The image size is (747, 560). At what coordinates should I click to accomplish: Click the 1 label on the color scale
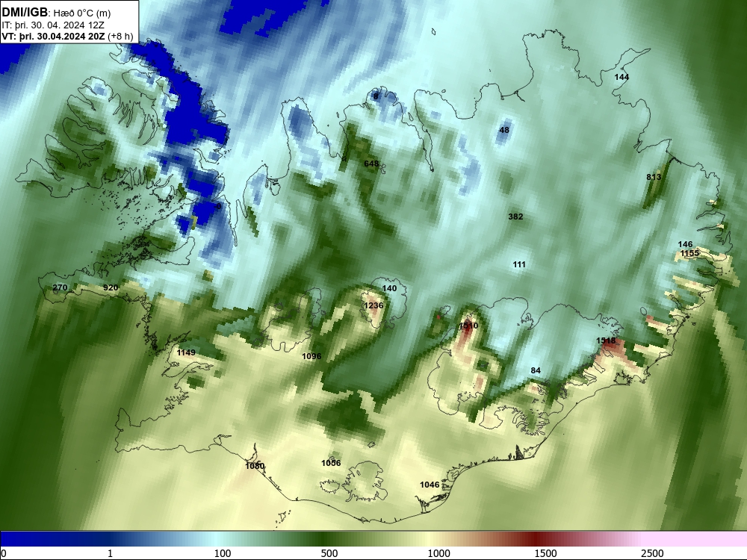(x=110, y=553)
